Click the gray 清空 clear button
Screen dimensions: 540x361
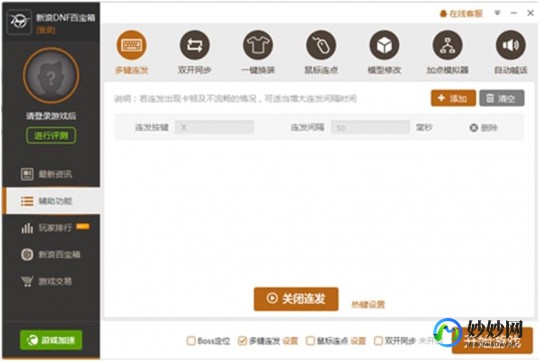[502, 98]
